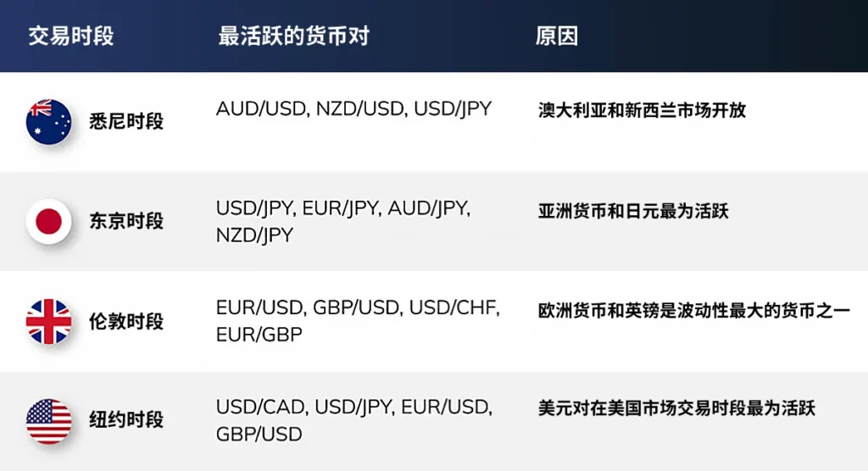Viewport: 868px width, 471px height.
Task: Click the Australian flag icon
Action: [48, 122]
